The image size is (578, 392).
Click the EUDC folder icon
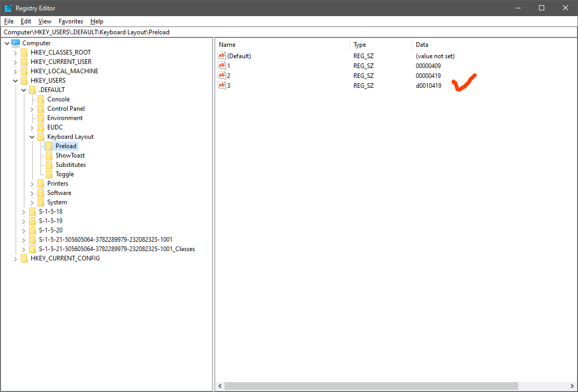click(x=41, y=127)
